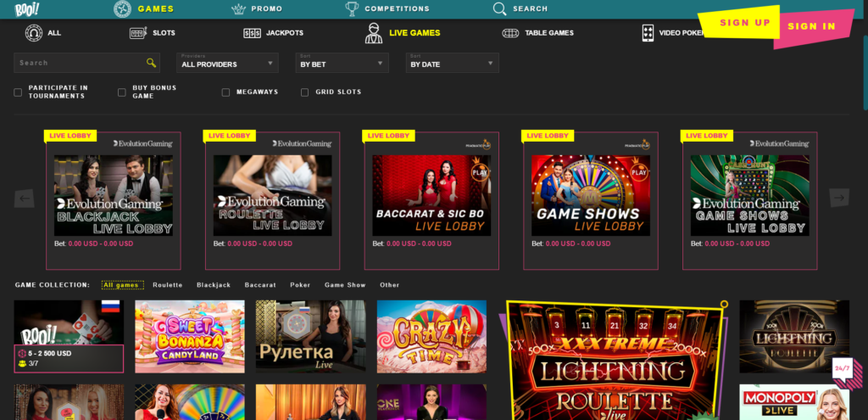The height and width of the screenshot is (420, 868).
Task: Open XXXtreme Lightning Roulette featured game
Action: (x=615, y=360)
